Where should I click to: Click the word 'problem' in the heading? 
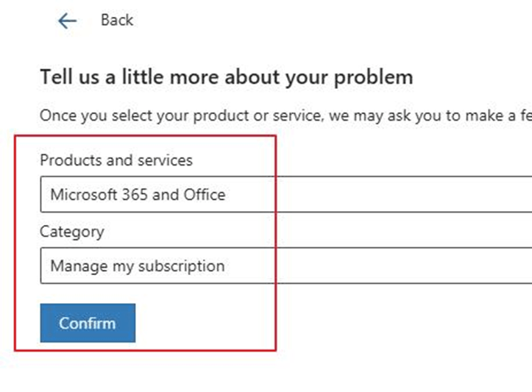[373, 79]
